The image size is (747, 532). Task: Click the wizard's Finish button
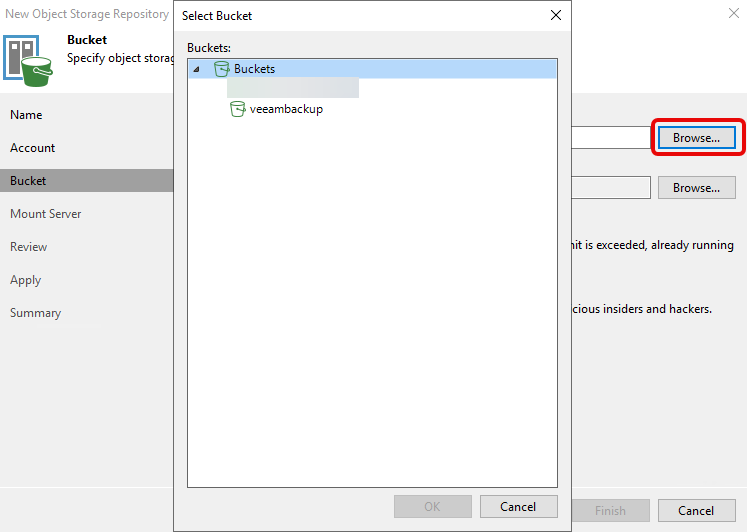tap(610, 510)
